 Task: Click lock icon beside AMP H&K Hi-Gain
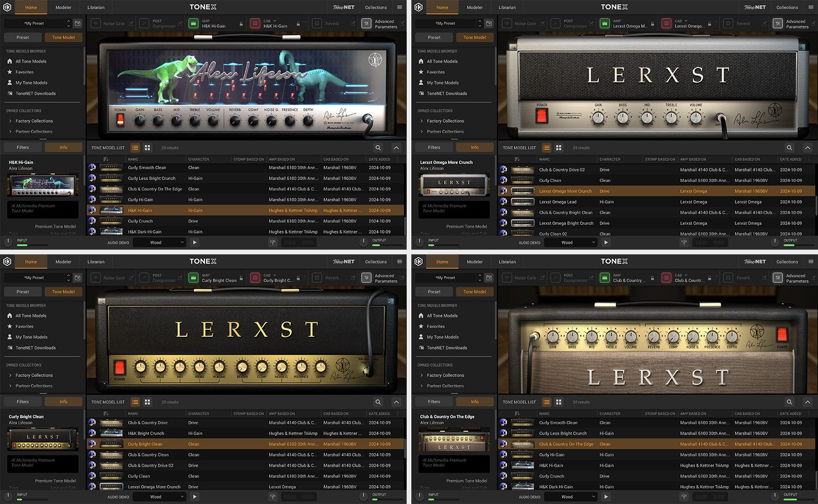[x=241, y=24]
